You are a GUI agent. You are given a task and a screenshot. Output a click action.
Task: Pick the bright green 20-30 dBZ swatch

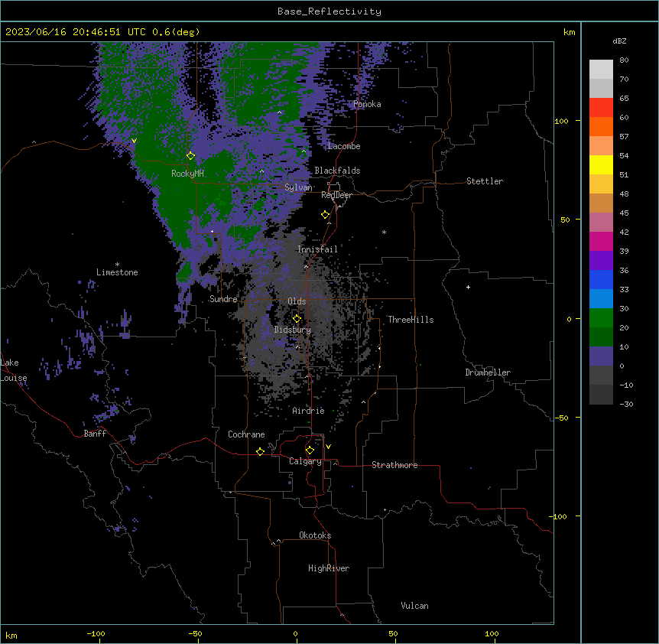[x=601, y=318]
